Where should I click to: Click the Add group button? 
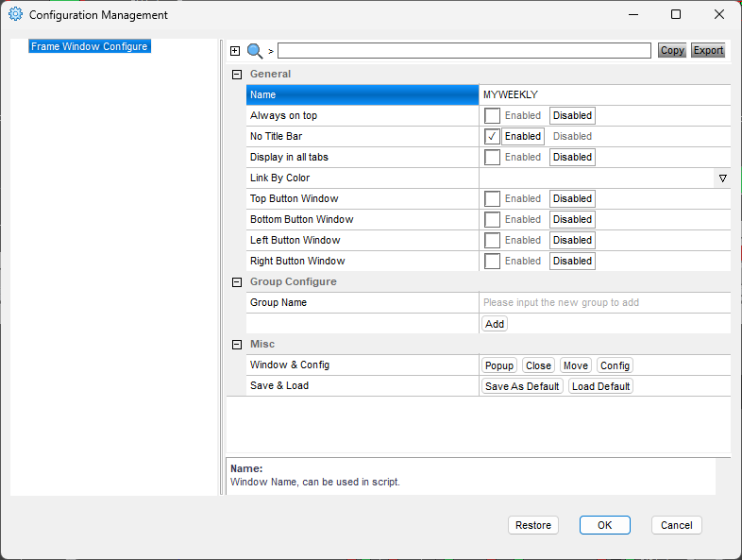tap(495, 324)
